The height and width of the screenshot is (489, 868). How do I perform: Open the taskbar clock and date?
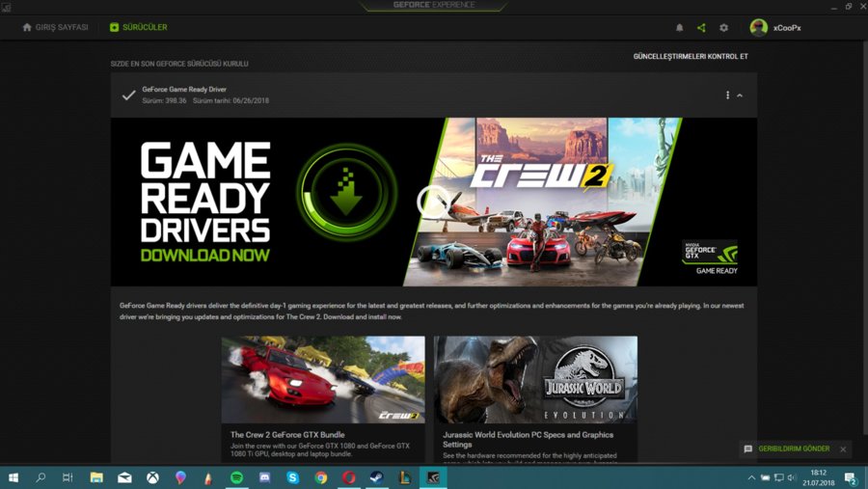pyautogui.click(x=818, y=477)
